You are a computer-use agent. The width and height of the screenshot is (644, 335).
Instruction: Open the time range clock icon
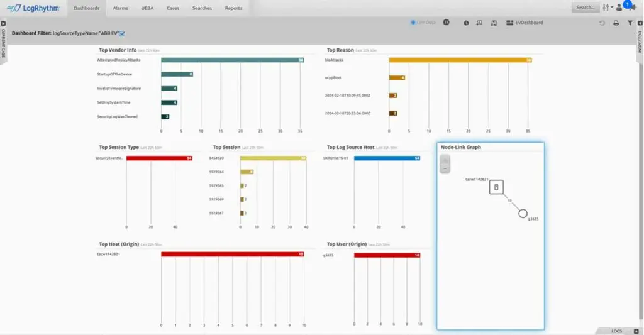click(x=466, y=23)
